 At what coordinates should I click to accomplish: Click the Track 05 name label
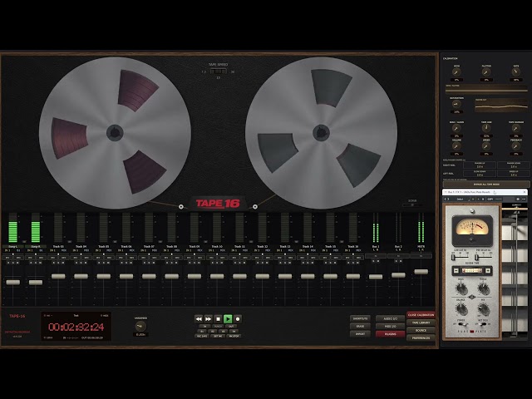pyautogui.click(x=103, y=246)
